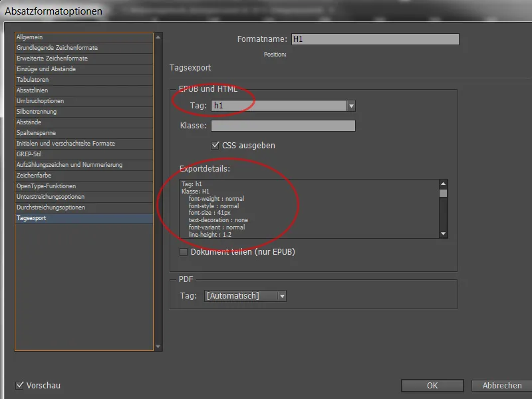Open OpenType-Funktionen section
This screenshot has width=532, height=399.
84,186
